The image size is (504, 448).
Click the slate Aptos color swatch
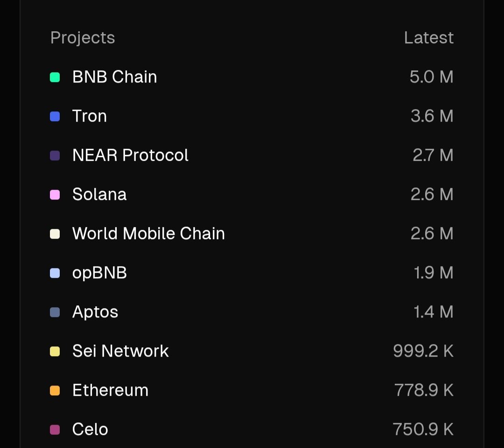click(55, 312)
